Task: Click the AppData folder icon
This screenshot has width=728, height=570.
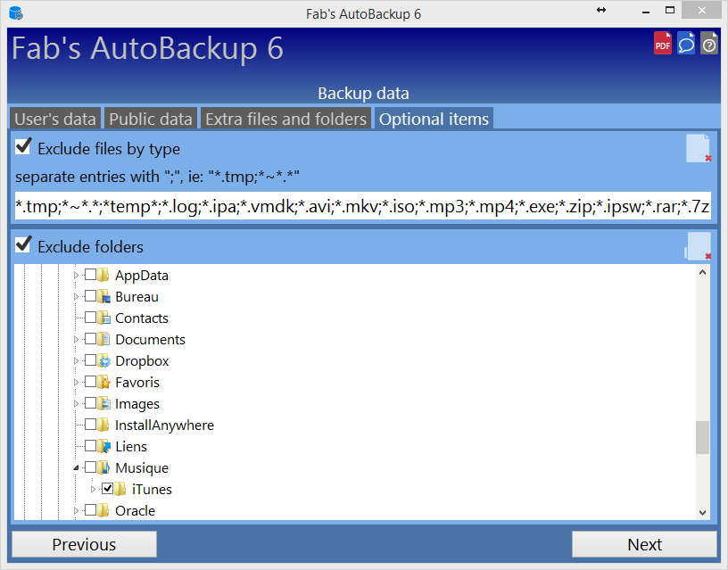Action: (103, 275)
